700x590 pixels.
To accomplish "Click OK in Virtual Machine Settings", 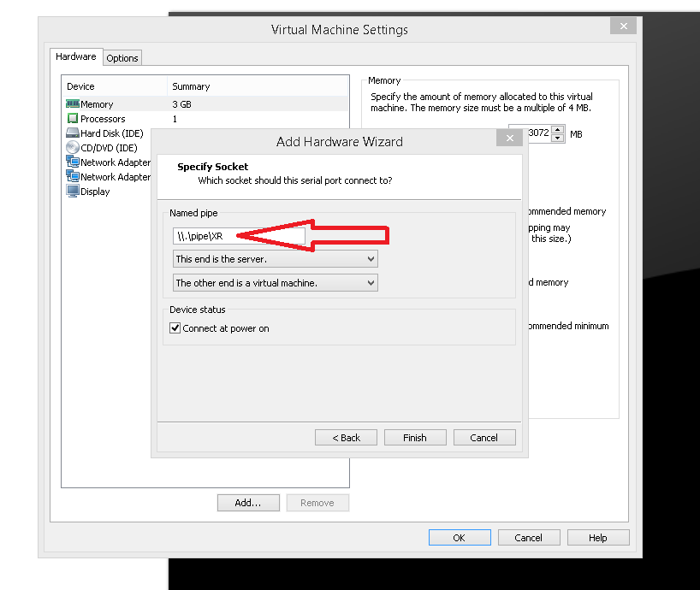I will coord(460,537).
